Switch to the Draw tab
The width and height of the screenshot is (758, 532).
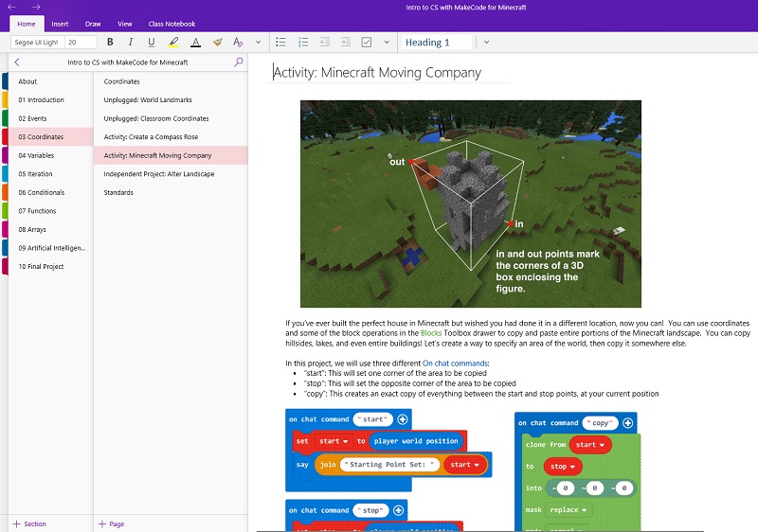(x=93, y=24)
